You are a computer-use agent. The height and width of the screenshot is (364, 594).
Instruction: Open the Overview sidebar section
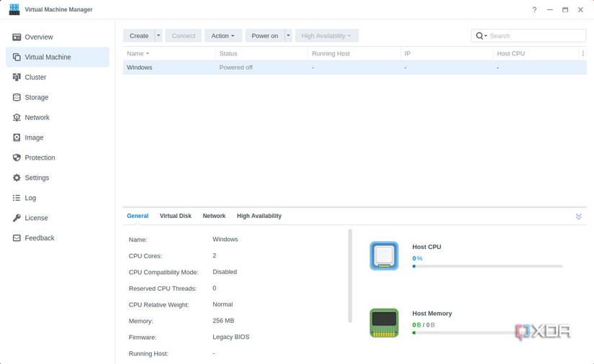(58, 37)
